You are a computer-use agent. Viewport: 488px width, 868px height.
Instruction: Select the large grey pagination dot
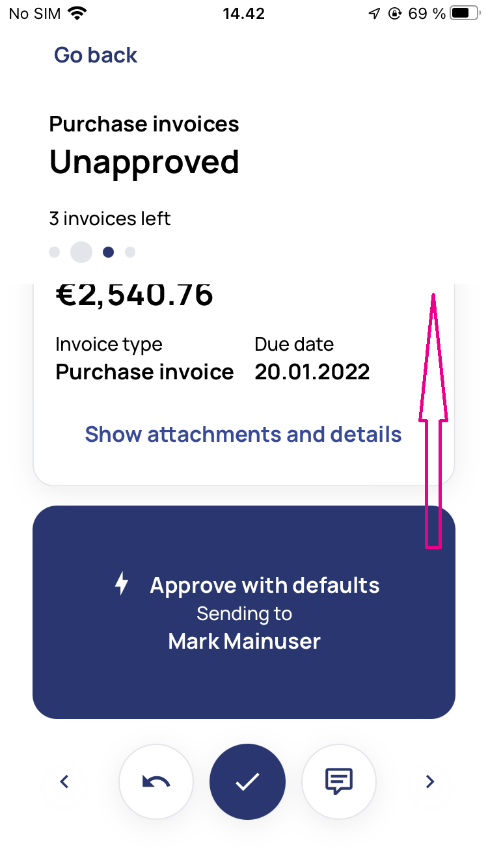click(x=81, y=252)
